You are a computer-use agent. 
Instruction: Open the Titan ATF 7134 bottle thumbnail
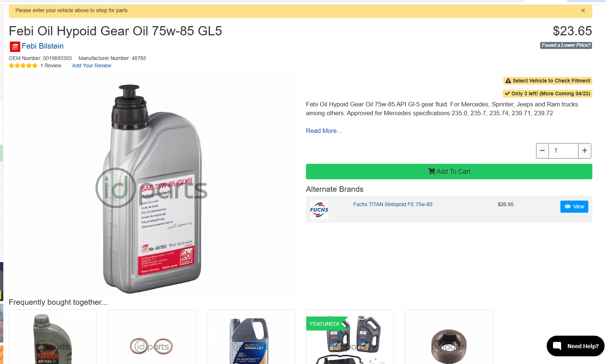[x=53, y=337]
